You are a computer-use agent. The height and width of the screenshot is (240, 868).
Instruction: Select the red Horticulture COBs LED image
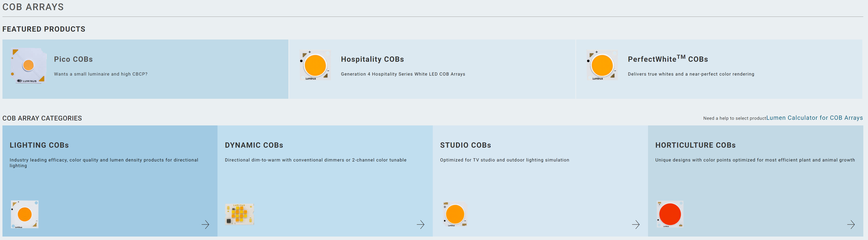click(x=670, y=214)
